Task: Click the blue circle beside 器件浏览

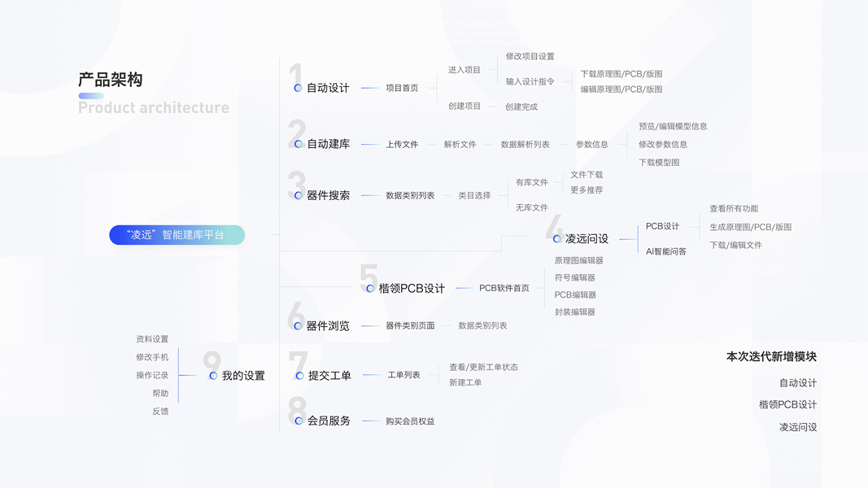Action: tap(298, 326)
